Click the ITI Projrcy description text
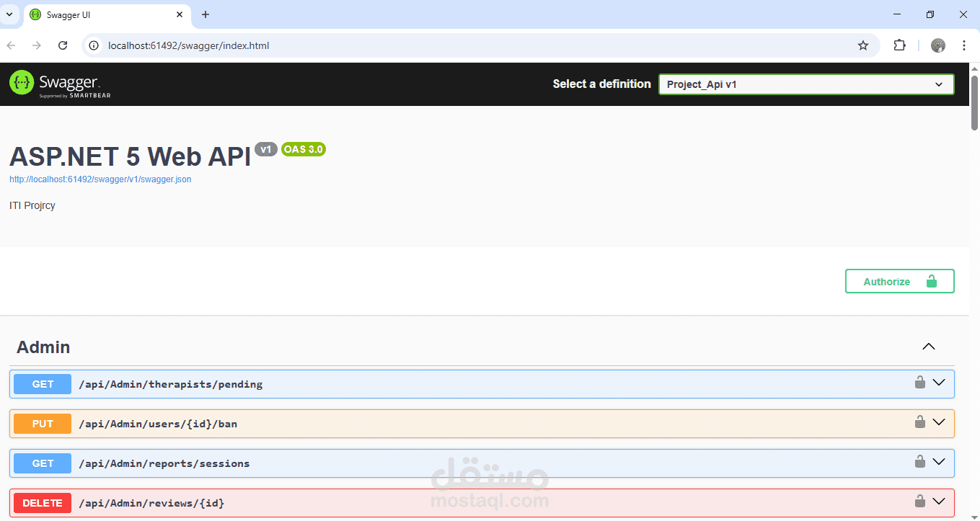The height and width of the screenshot is (521, 980). click(x=32, y=205)
